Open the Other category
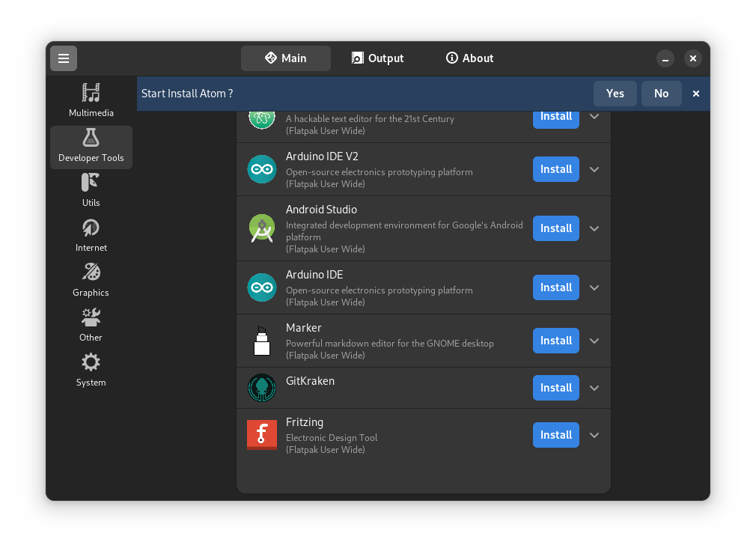Image resolution: width=756 pixels, height=551 pixels. 91,325
